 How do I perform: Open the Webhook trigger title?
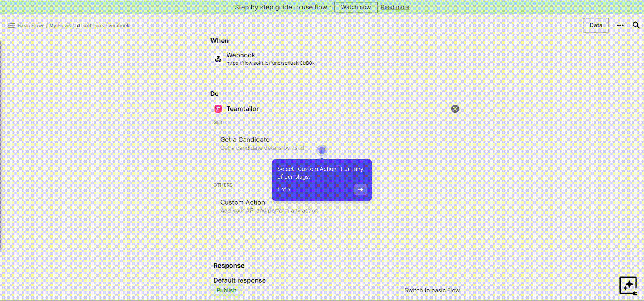(x=241, y=55)
